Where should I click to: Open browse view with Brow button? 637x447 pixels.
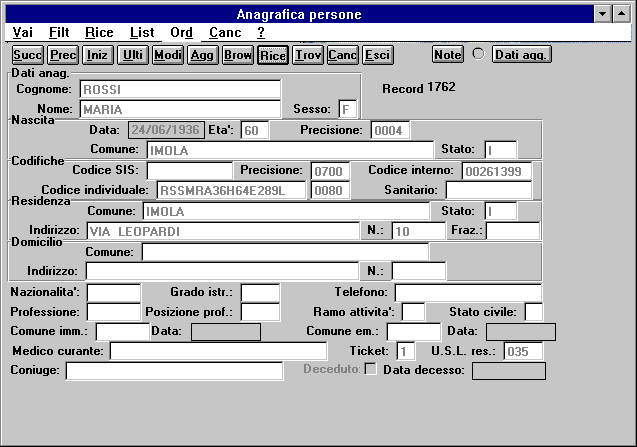[237, 55]
